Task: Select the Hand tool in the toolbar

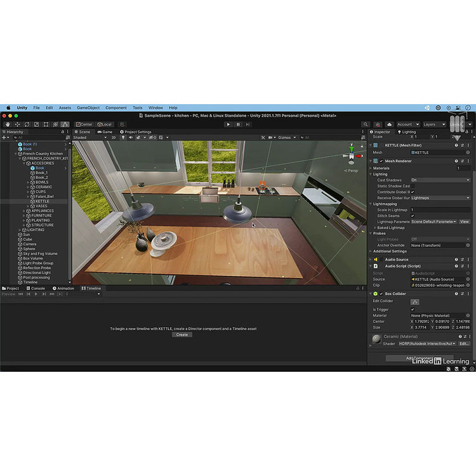Action: [6, 124]
